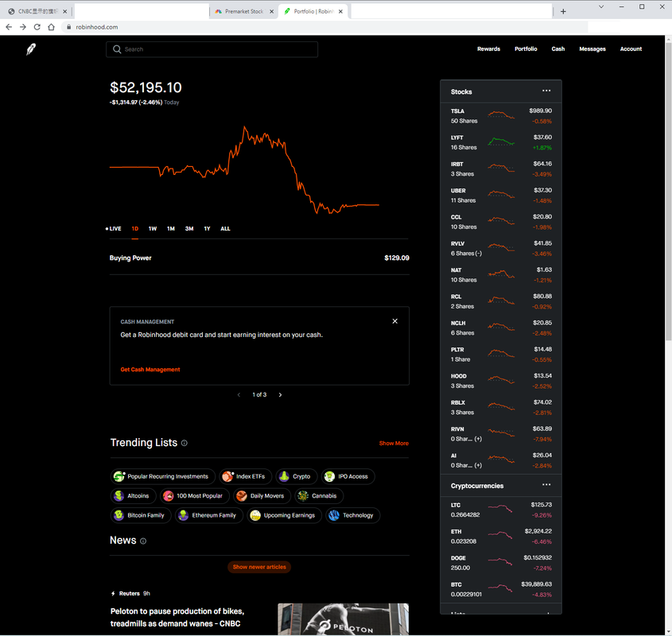Click Show newer articles button
Viewport: 672px width, 636px height.
(259, 567)
